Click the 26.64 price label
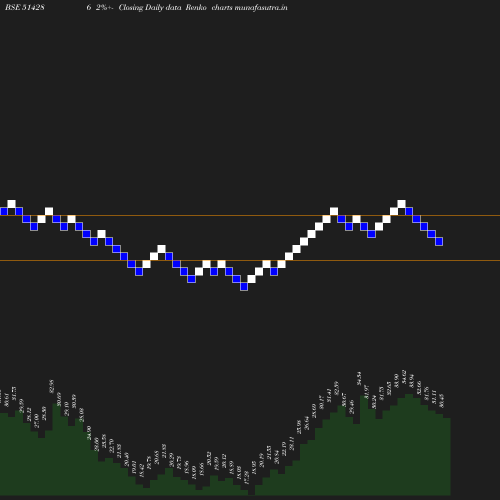Viewport: 500px width, 500px height. coord(307,423)
